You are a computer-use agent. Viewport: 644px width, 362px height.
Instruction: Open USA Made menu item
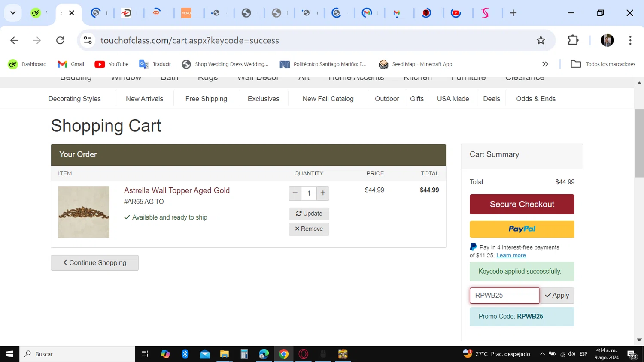point(453,99)
